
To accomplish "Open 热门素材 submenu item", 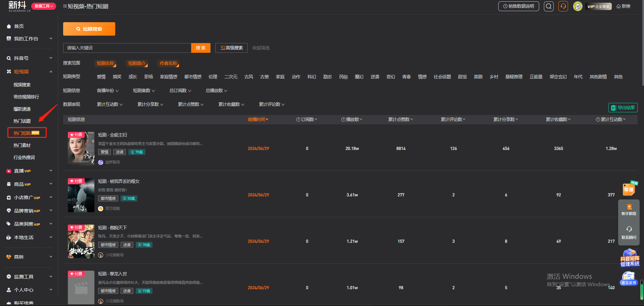I will pyautogui.click(x=22, y=145).
